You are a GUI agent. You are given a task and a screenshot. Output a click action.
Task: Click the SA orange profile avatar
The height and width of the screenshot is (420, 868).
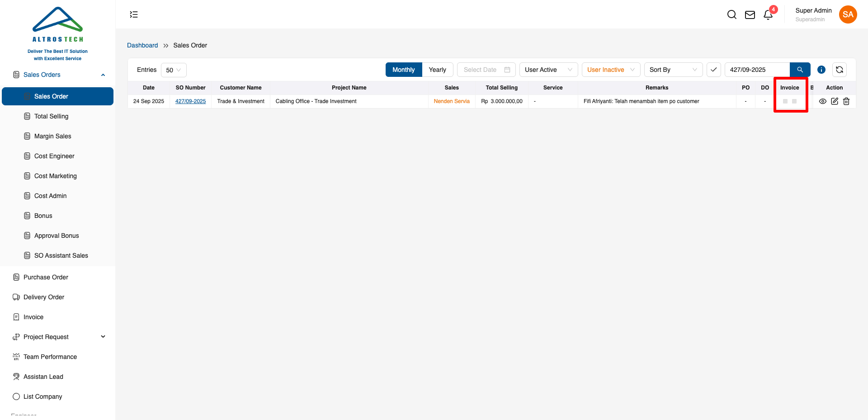(x=848, y=14)
